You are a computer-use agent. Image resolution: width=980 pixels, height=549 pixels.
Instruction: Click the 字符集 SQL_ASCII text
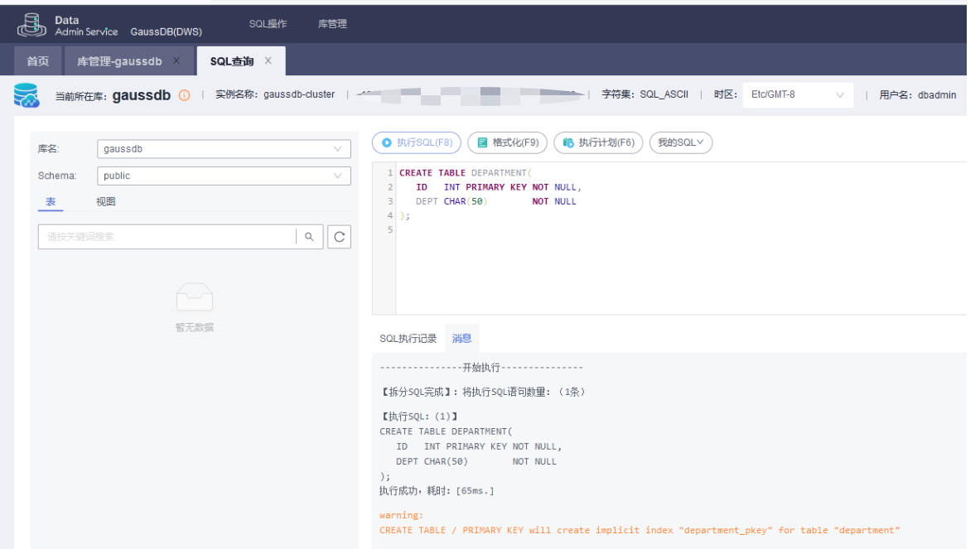pos(645,94)
